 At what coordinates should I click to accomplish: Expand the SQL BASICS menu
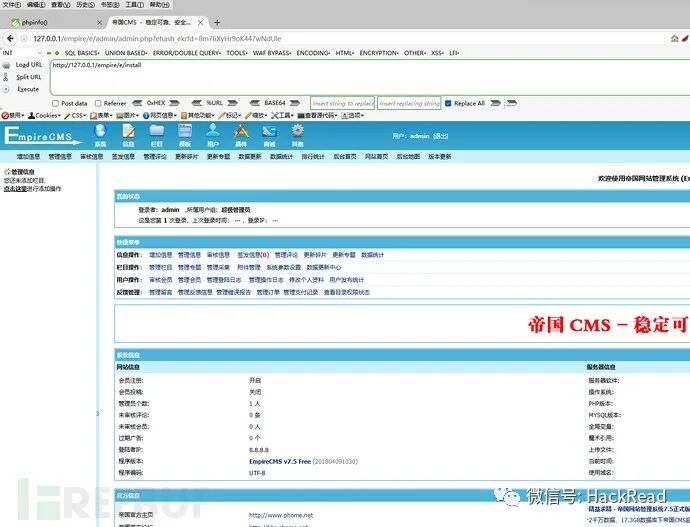click(82, 53)
